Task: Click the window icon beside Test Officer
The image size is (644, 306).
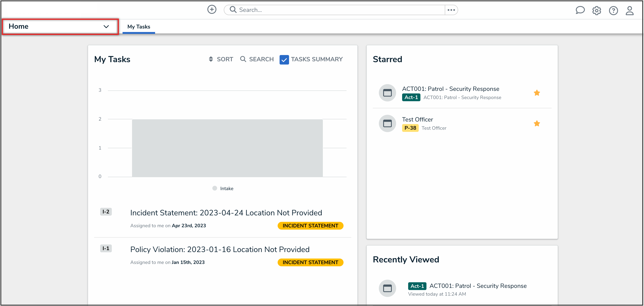Action: coord(387,123)
